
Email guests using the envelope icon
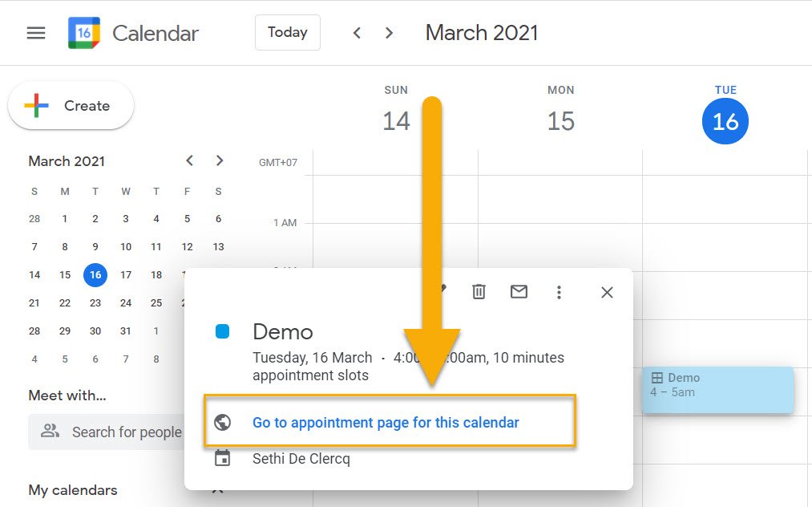point(519,292)
